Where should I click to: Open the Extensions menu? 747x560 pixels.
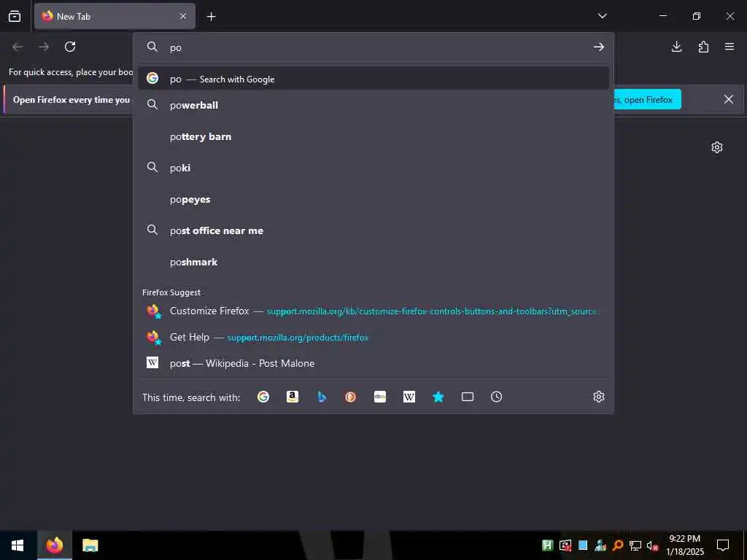[703, 47]
